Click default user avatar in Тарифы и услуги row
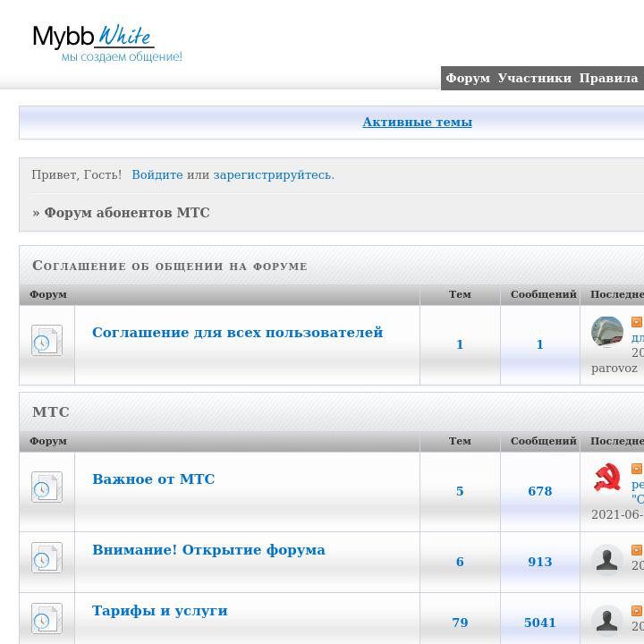 (607, 620)
